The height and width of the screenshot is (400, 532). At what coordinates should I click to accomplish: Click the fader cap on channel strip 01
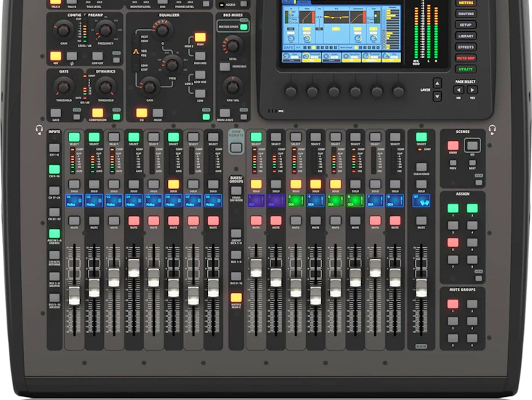tap(74, 296)
